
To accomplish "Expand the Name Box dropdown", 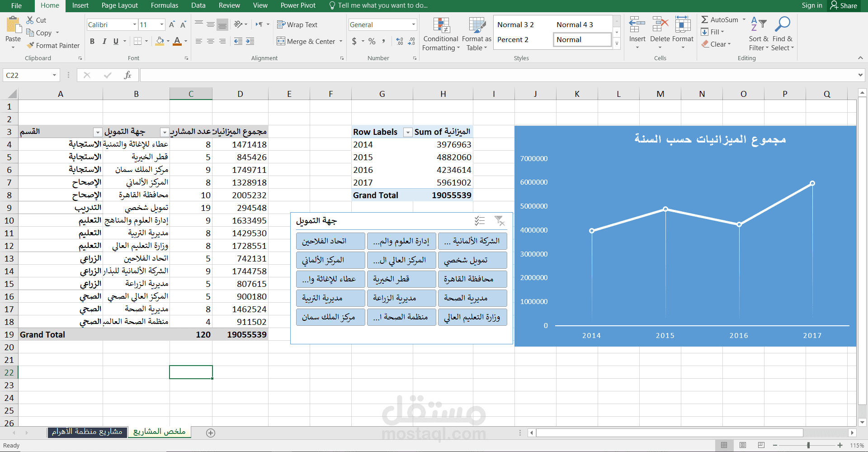I will [54, 75].
